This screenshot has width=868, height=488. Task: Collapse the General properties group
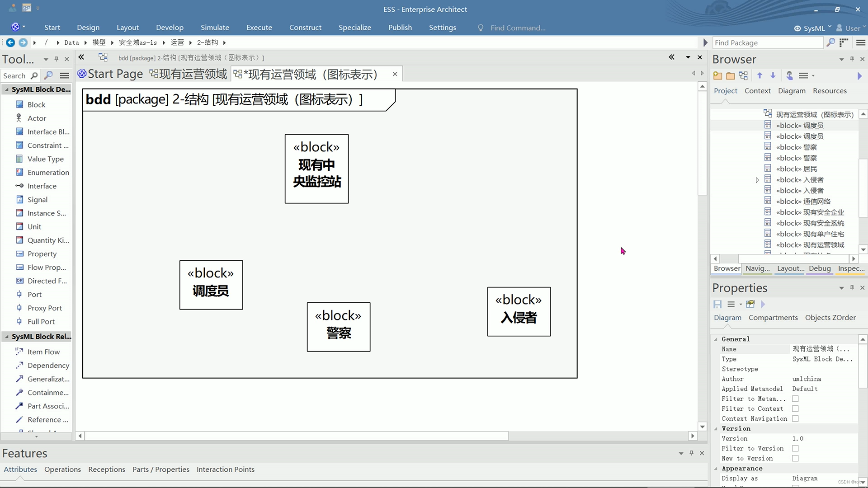pyautogui.click(x=716, y=339)
